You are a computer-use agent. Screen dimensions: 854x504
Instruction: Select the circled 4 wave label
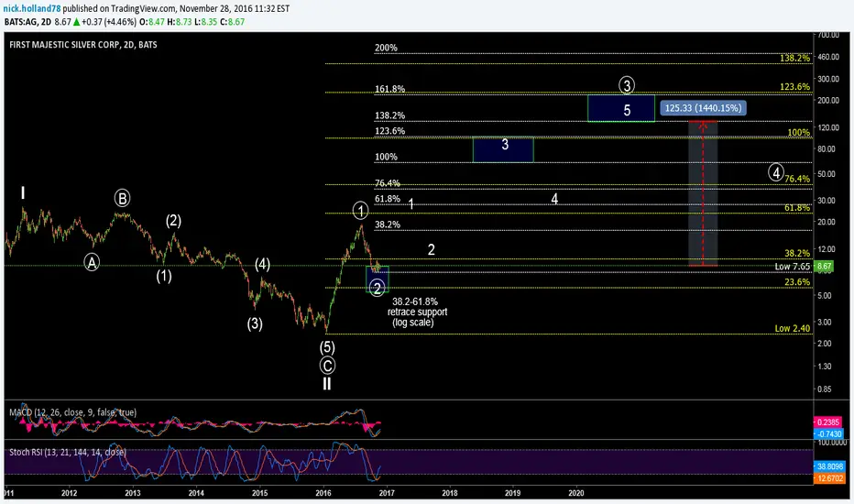pyautogui.click(x=776, y=172)
